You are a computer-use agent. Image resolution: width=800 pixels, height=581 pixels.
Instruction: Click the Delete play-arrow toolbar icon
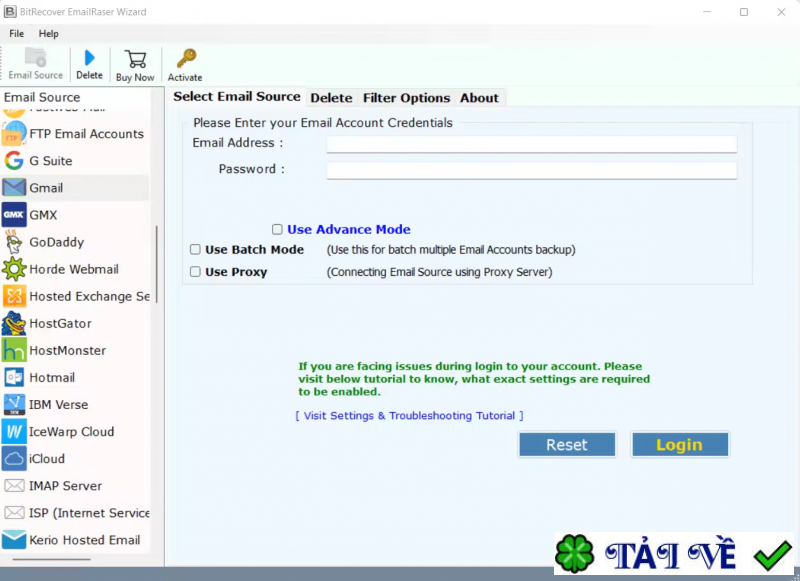click(x=90, y=58)
